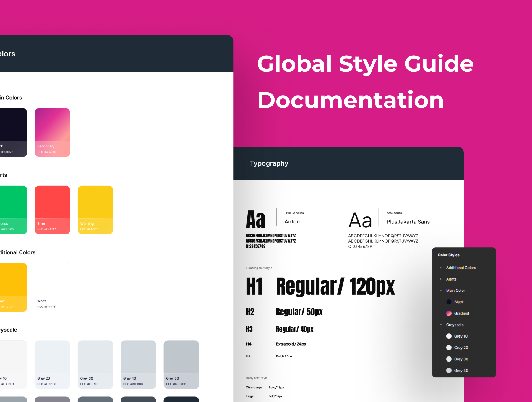Click the White color swatch card
The height and width of the screenshot is (402, 532).
point(52,287)
